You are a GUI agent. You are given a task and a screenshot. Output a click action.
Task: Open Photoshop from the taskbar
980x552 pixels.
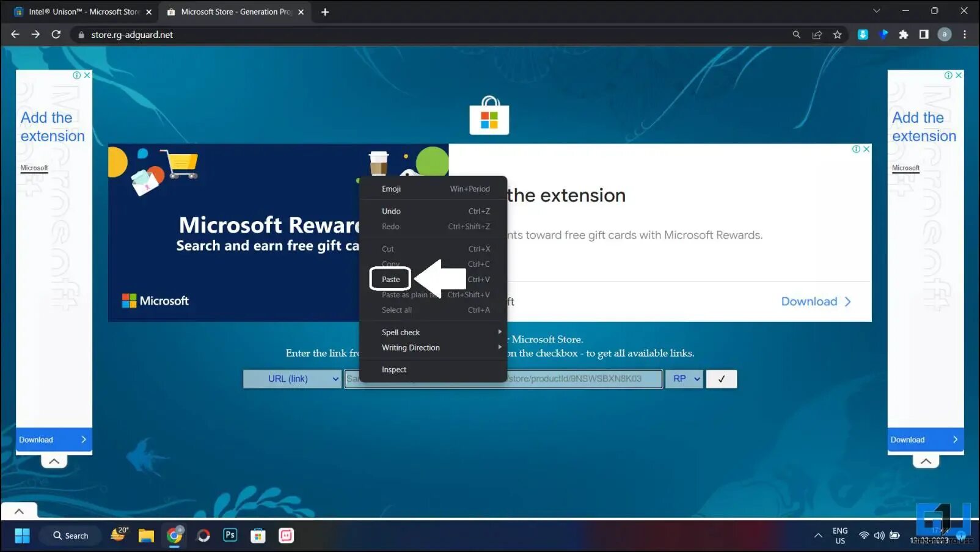coord(230,536)
